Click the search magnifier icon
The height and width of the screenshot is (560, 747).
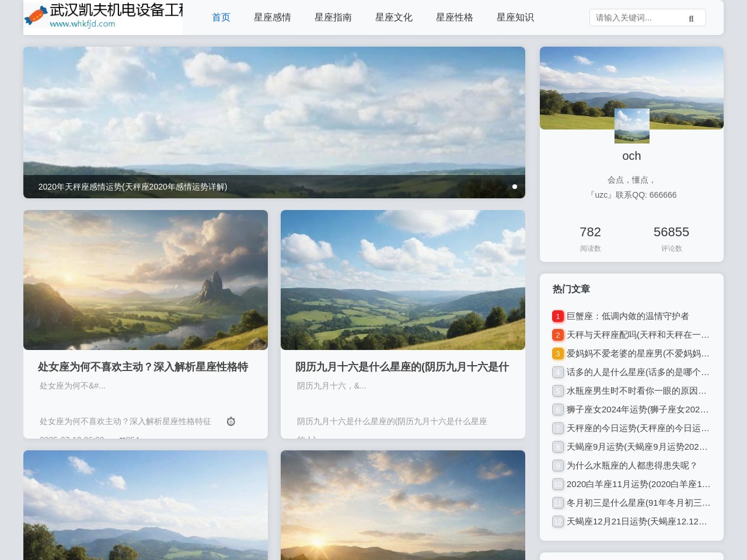691,19
